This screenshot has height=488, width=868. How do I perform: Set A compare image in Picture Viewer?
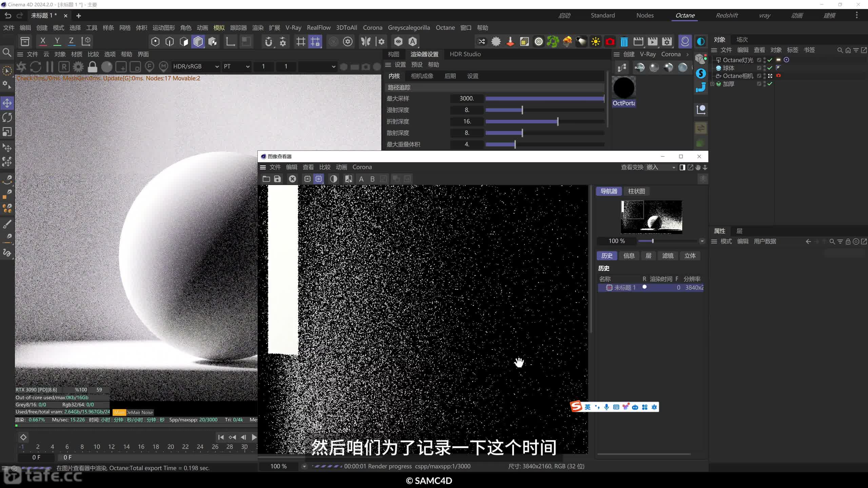(x=361, y=179)
